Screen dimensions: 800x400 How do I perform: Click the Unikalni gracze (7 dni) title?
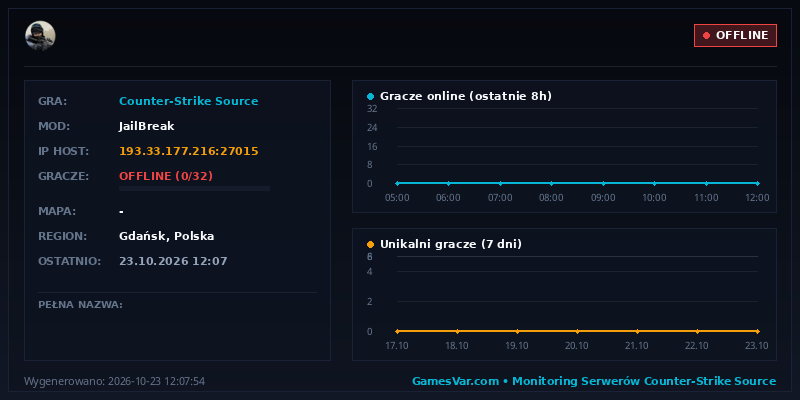pyautogui.click(x=451, y=244)
